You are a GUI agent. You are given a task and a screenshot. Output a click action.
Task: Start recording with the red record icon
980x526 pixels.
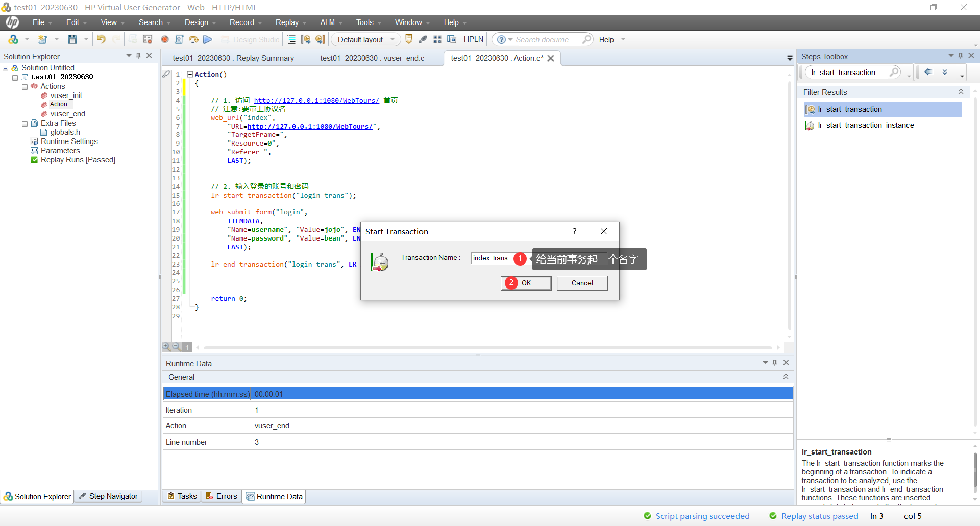click(x=165, y=39)
